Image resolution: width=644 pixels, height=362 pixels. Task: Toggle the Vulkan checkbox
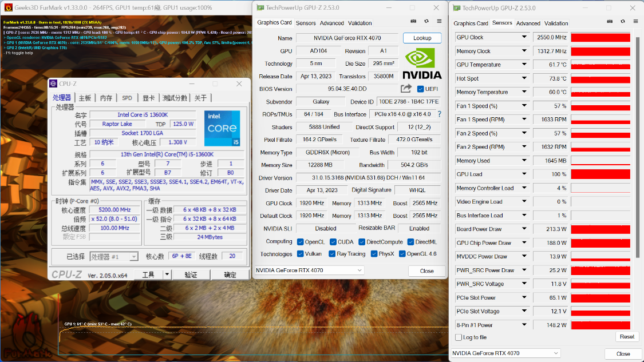300,254
